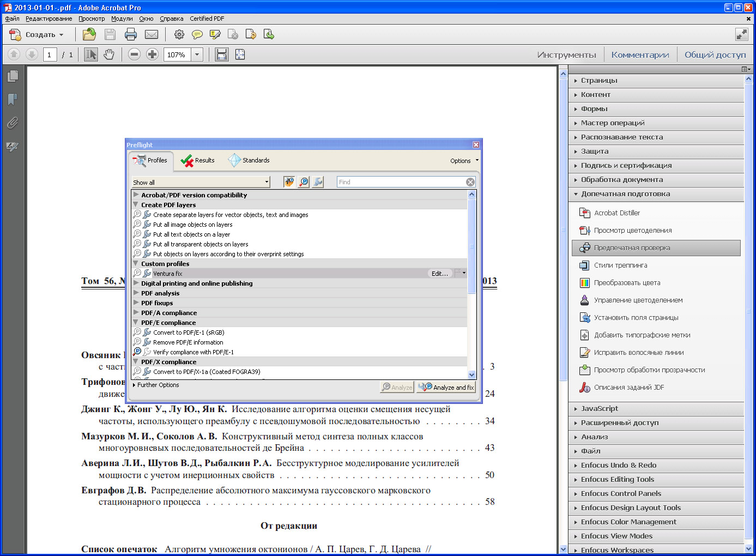This screenshot has width=756, height=556.
Task: Open the Редактирование menu
Action: click(49, 19)
